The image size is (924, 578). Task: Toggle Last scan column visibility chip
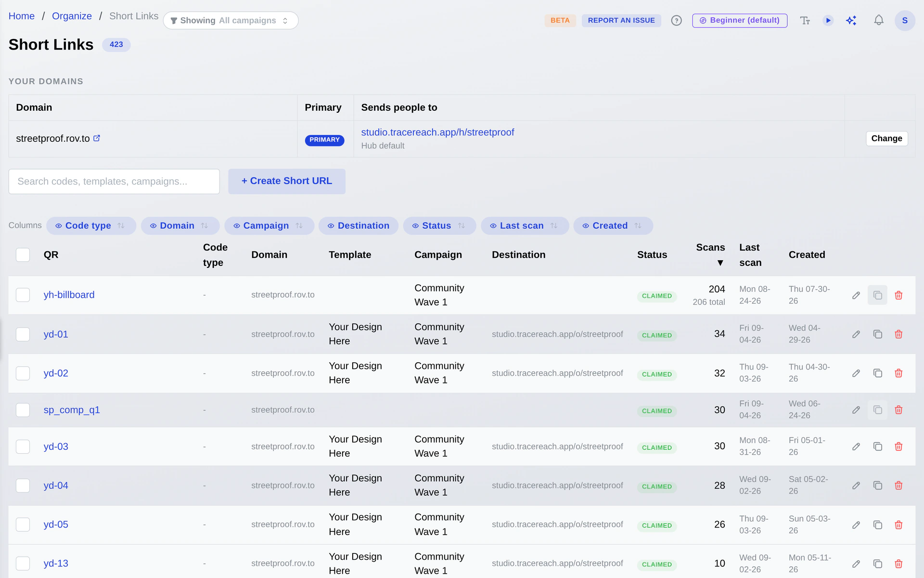click(525, 226)
